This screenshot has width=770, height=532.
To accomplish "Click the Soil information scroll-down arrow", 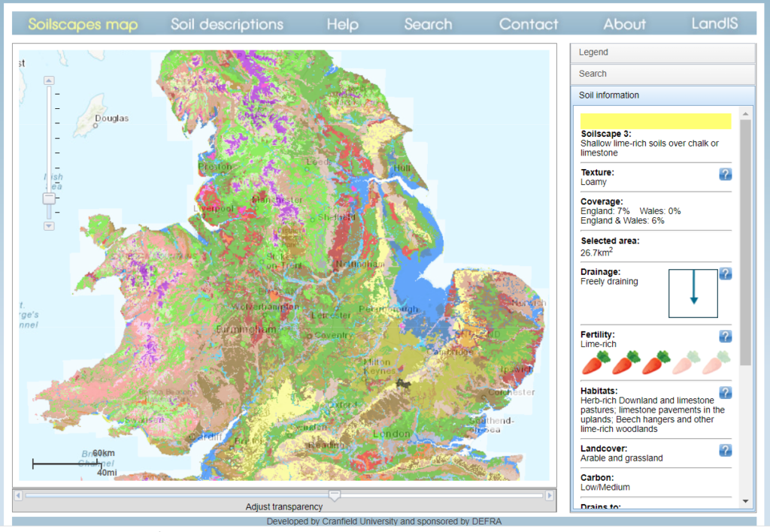I will [x=745, y=501].
